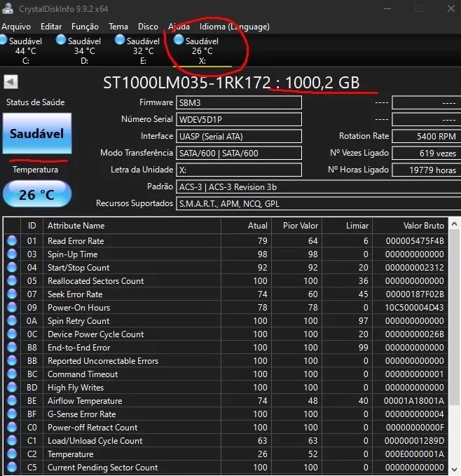The height and width of the screenshot is (476, 461).
Task: Select the Airflow Temperature raw value 00001A18001A
Action: pos(414,401)
